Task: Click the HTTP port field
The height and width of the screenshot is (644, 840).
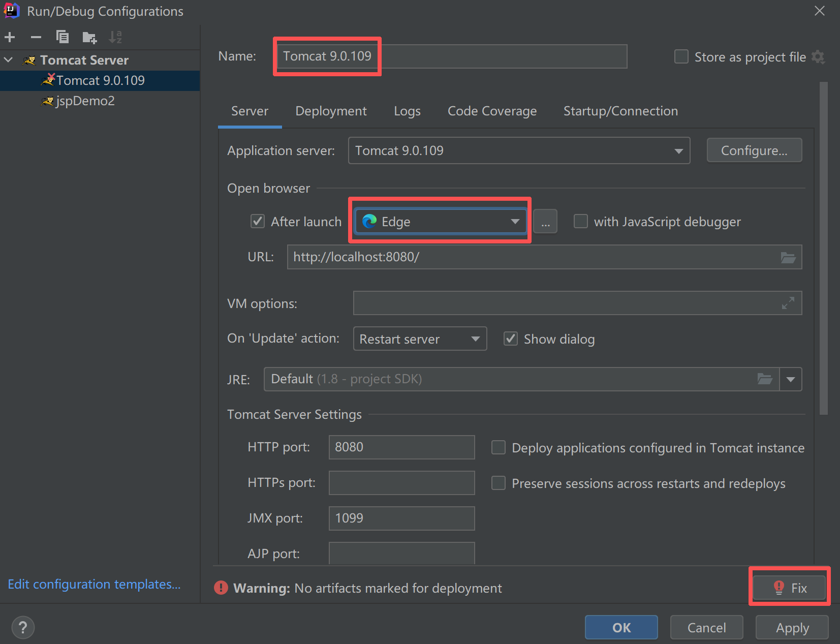Action: pos(401,447)
